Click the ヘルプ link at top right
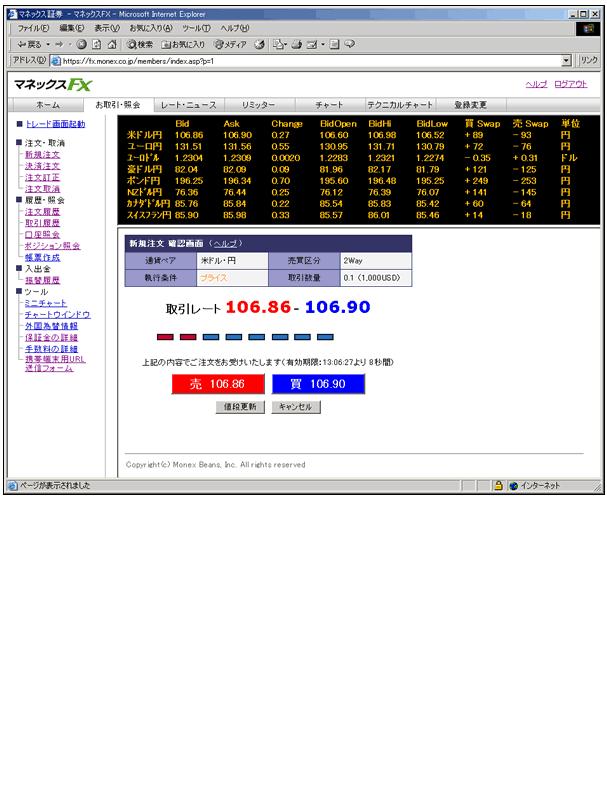The height and width of the screenshot is (800, 607). (537, 84)
